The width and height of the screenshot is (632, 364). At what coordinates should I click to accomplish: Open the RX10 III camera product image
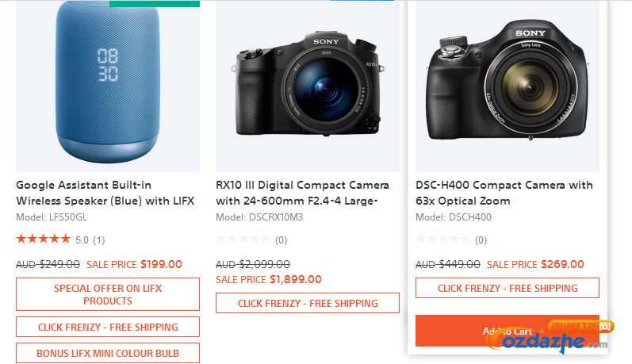click(308, 86)
